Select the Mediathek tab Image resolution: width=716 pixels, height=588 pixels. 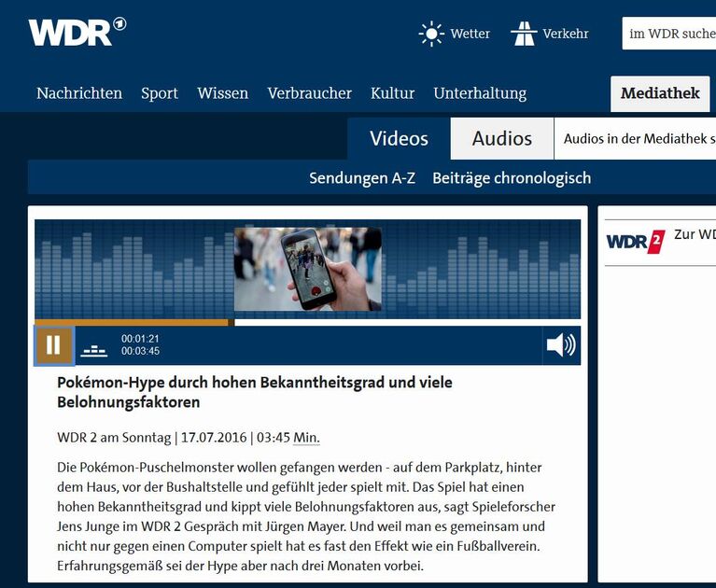660,93
